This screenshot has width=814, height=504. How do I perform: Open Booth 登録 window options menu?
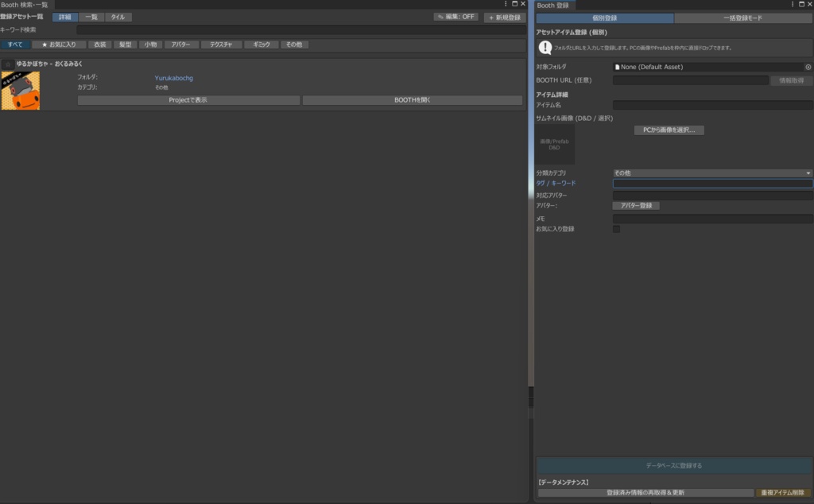[x=793, y=4]
